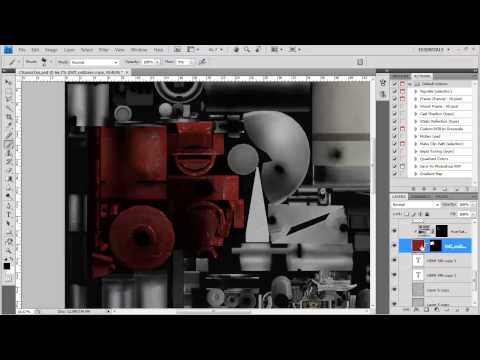The width and height of the screenshot is (480, 360).
Task: Open the Filter menu
Action: (x=103, y=50)
